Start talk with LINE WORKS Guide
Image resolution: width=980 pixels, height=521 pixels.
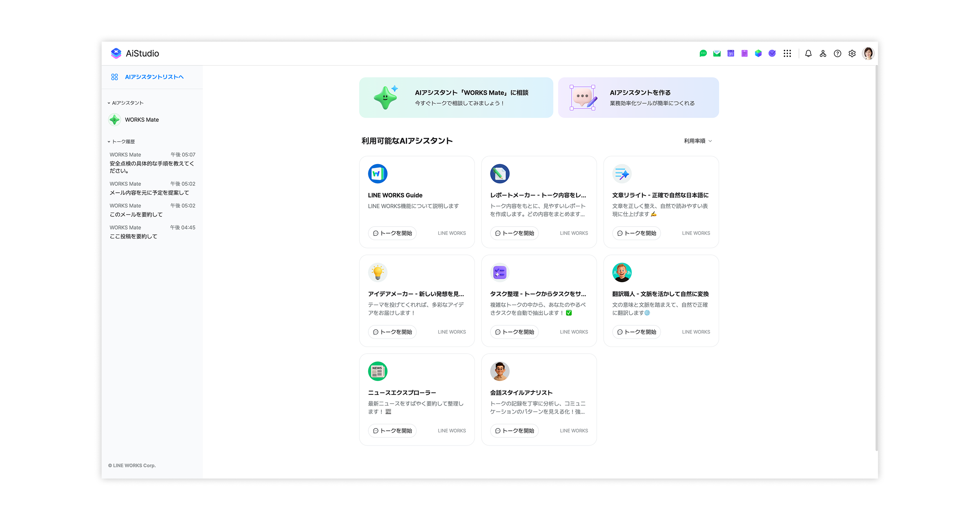pos(392,233)
